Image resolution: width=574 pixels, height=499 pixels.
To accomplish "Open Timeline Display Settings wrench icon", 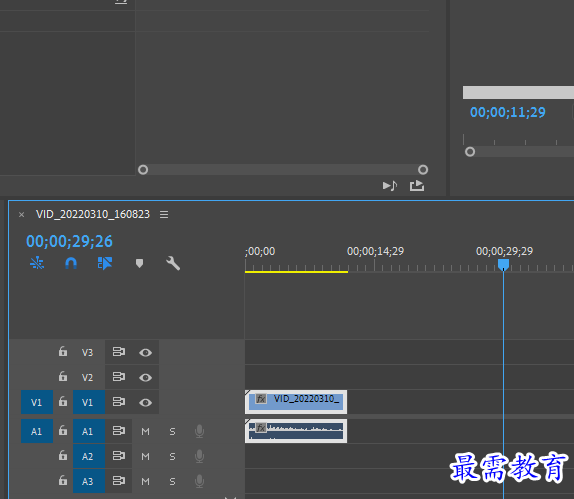I will (173, 263).
